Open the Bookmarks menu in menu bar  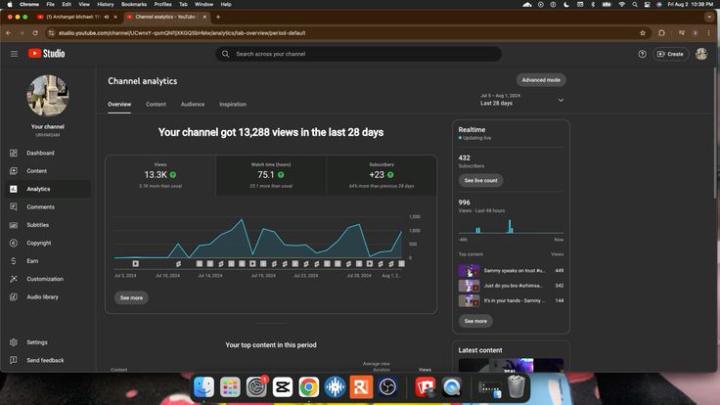pos(134,4)
